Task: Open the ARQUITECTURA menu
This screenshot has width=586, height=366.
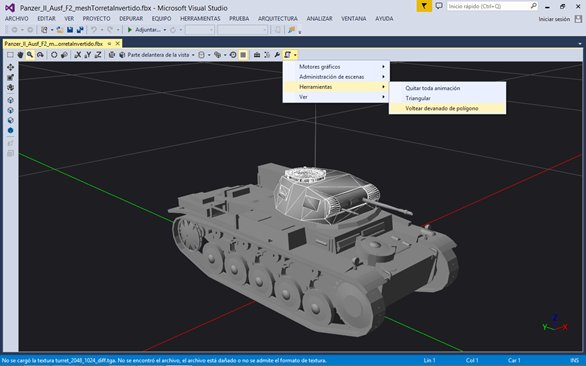Action: [278, 18]
